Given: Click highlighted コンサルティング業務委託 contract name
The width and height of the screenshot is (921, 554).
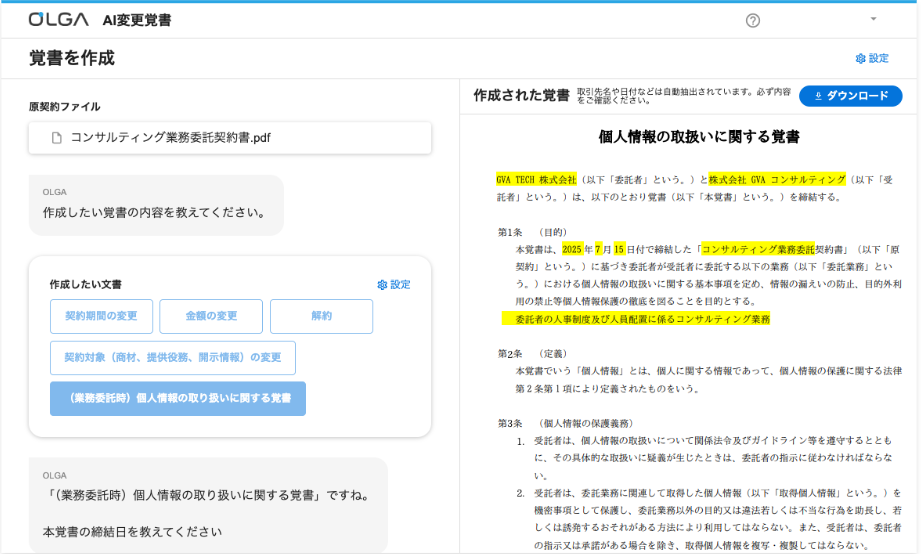Looking at the screenshot, I should pyautogui.click(x=758, y=249).
